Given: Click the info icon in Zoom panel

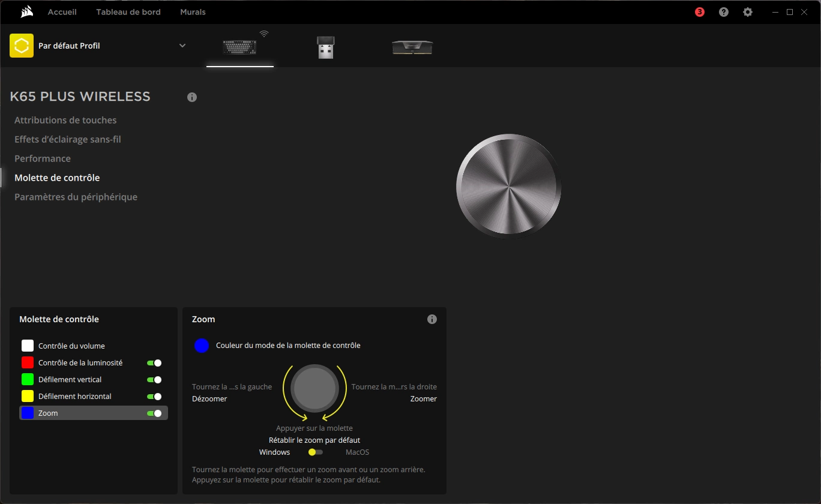Looking at the screenshot, I should click(x=432, y=319).
